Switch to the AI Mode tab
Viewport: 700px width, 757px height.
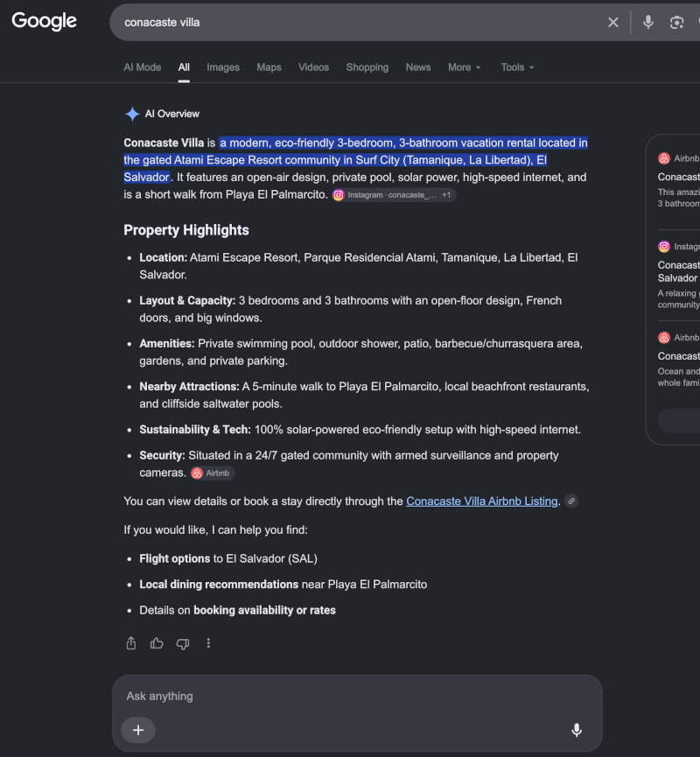[143, 67]
